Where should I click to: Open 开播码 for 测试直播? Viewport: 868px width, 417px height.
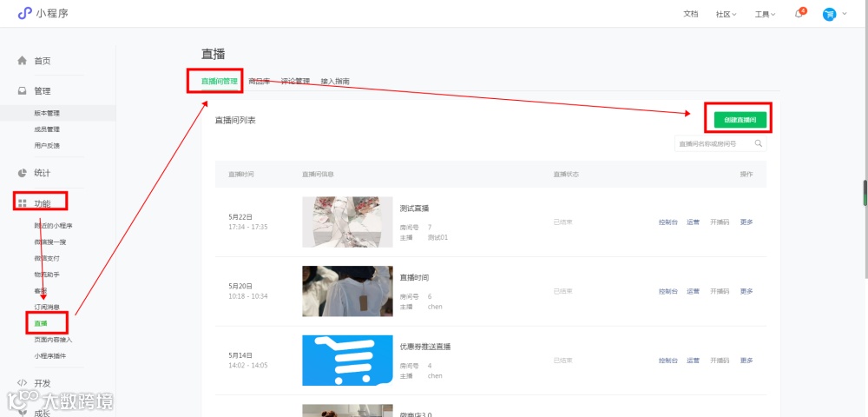(x=720, y=222)
